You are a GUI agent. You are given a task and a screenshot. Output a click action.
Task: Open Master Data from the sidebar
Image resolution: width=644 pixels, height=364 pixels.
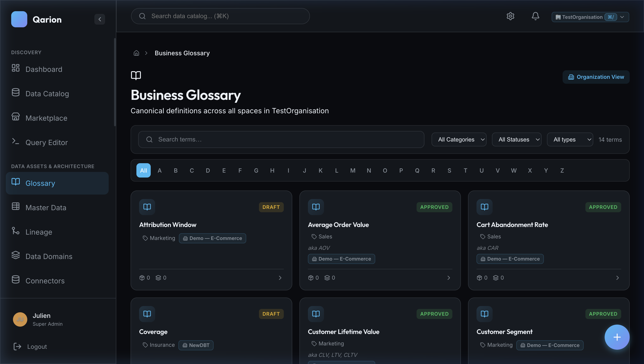click(46, 208)
